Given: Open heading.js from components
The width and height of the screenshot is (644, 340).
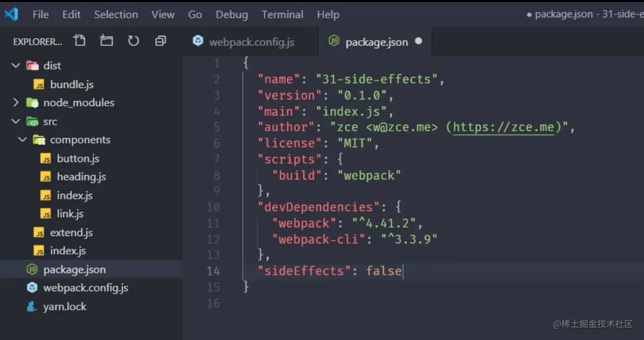Looking at the screenshot, I should pos(81,177).
